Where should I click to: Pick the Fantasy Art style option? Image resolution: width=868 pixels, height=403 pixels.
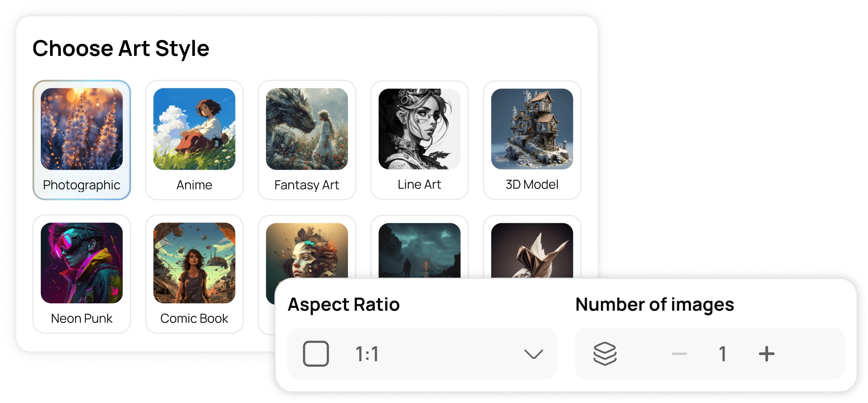point(307,140)
